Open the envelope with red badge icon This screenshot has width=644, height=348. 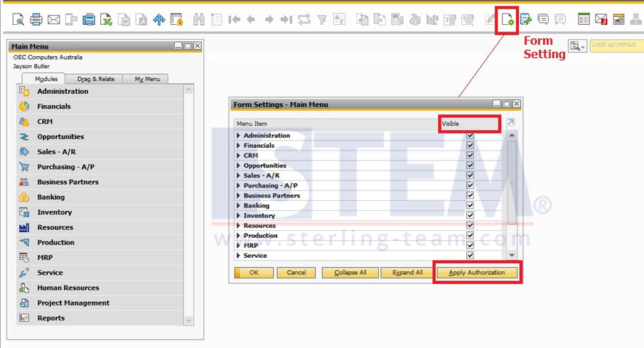tap(601, 19)
